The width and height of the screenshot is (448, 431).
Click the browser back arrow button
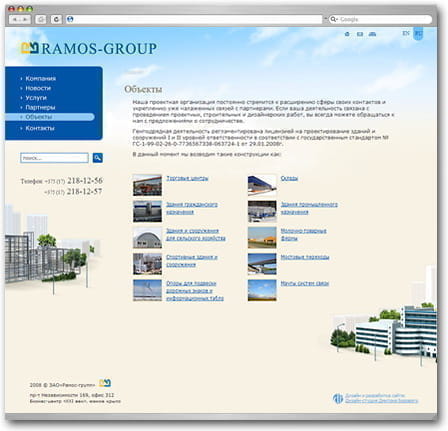pos(15,19)
